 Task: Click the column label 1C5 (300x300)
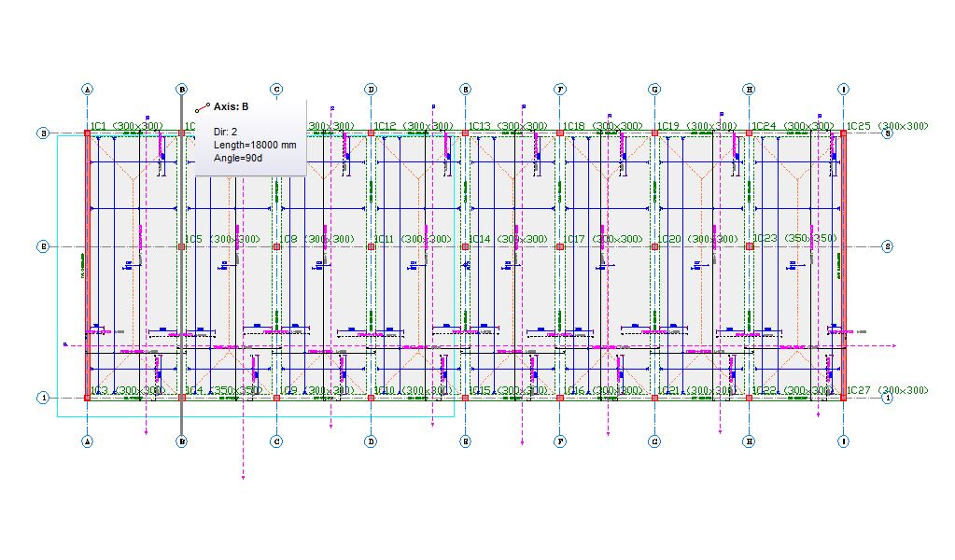[222, 240]
